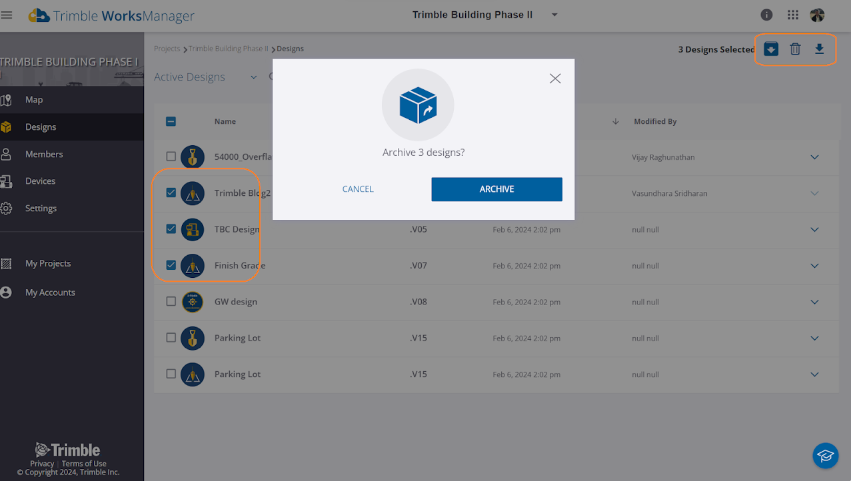Check the GW design checkbox
Screen dimensions: 851x486
[x=171, y=302]
